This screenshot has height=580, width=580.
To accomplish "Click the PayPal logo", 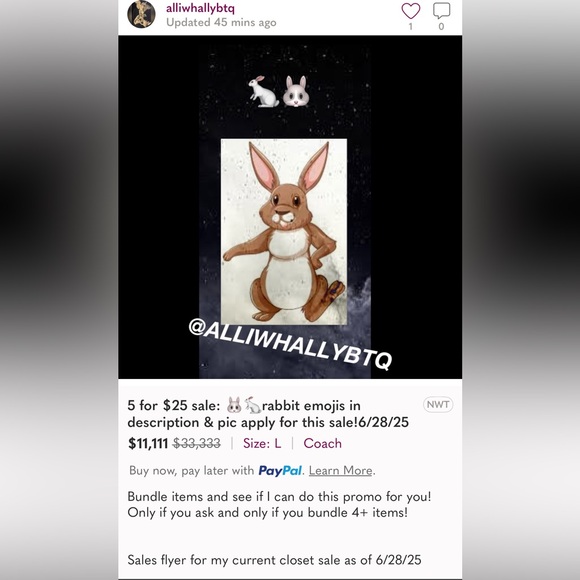I will click(x=280, y=471).
